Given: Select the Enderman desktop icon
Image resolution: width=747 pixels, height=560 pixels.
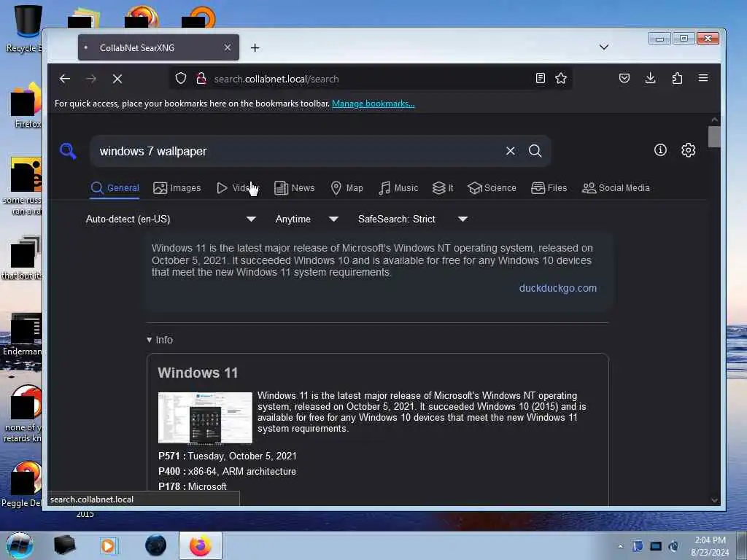Looking at the screenshot, I should tap(23, 335).
